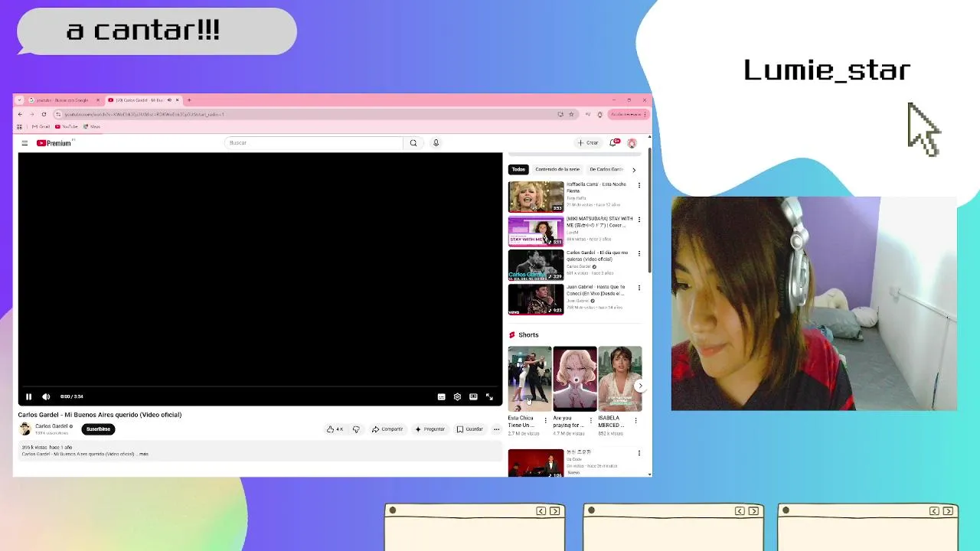
Task: Open the Gmail bookmark
Action: [x=41, y=126]
